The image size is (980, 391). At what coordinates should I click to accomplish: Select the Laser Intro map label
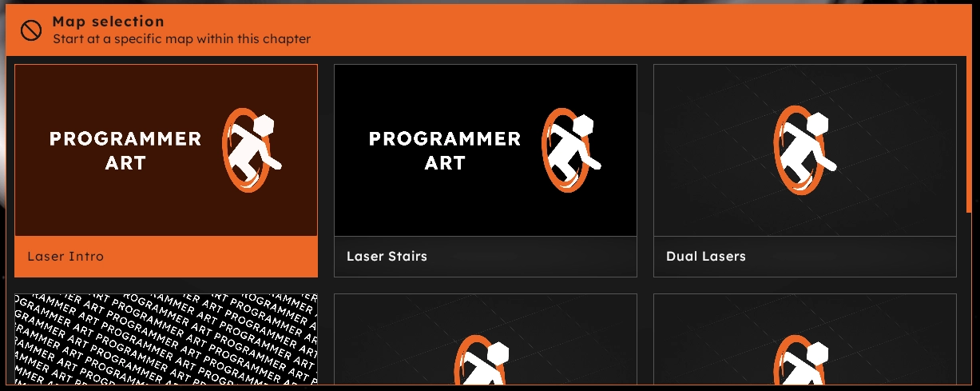(65, 257)
